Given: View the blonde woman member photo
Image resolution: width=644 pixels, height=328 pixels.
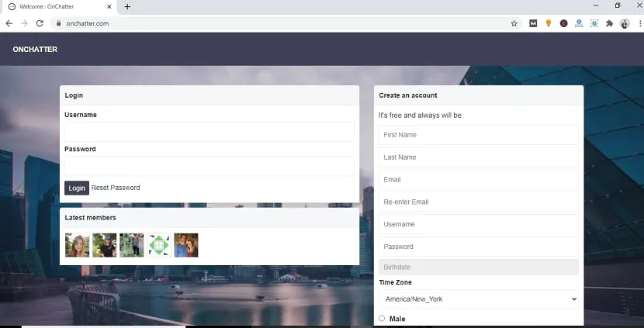Looking at the screenshot, I should pyautogui.click(x=78, y=245).
